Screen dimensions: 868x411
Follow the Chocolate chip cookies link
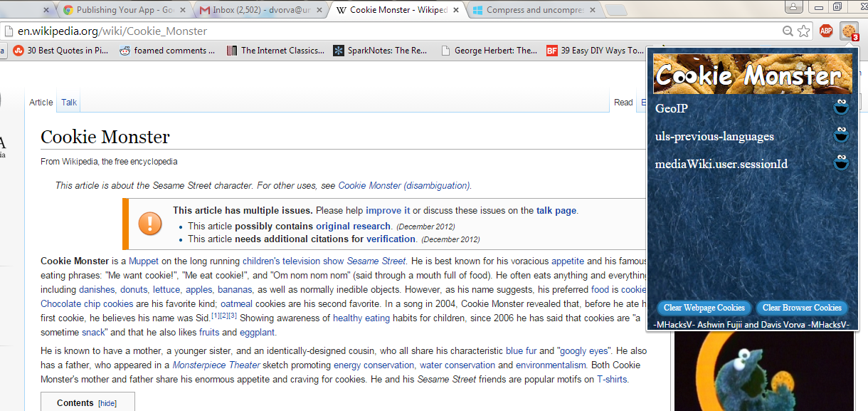(x=87, y=303)
